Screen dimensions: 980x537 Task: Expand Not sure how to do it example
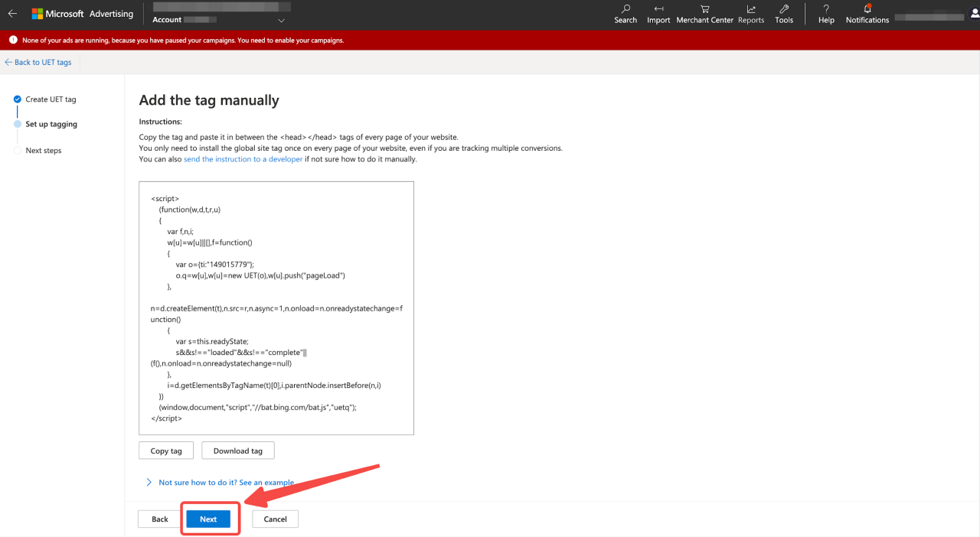220,483
